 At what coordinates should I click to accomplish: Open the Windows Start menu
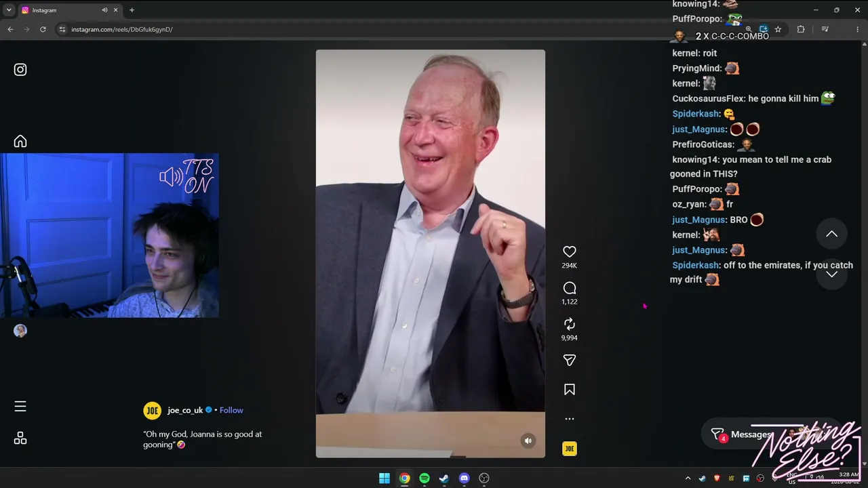384,478
